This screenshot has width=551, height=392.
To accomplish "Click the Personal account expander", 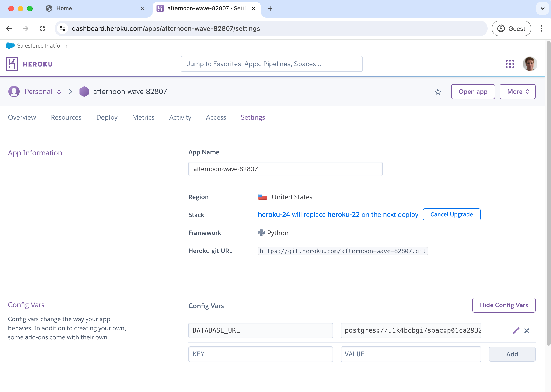I will click(59, 91).
